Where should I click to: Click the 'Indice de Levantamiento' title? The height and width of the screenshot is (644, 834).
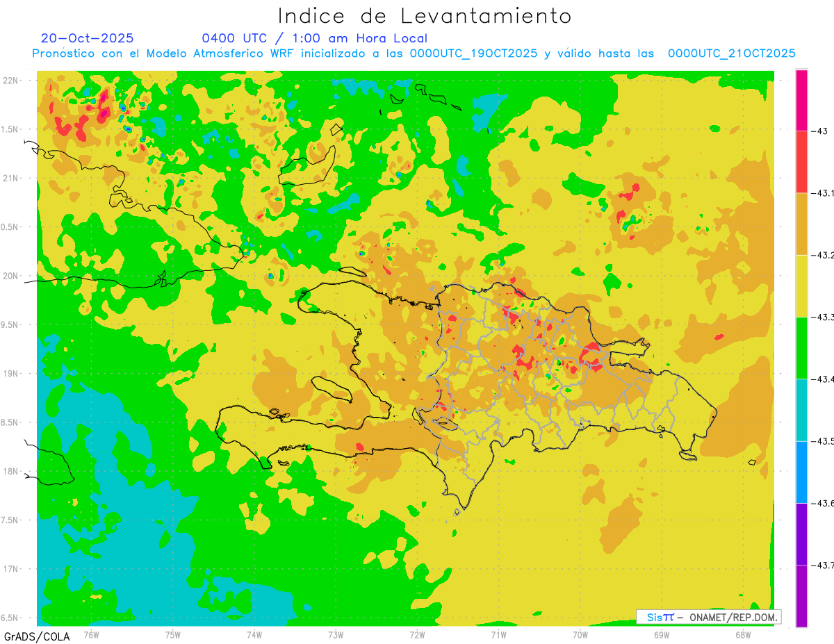coord(425,16)
